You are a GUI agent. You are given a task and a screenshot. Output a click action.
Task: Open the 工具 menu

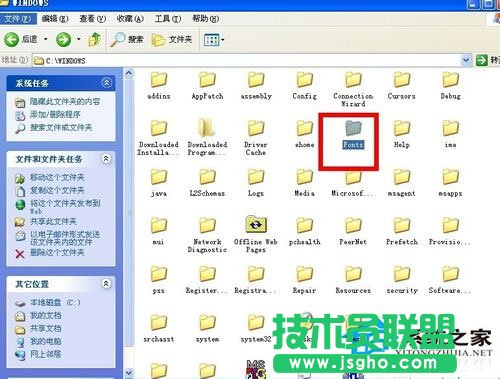168,19
